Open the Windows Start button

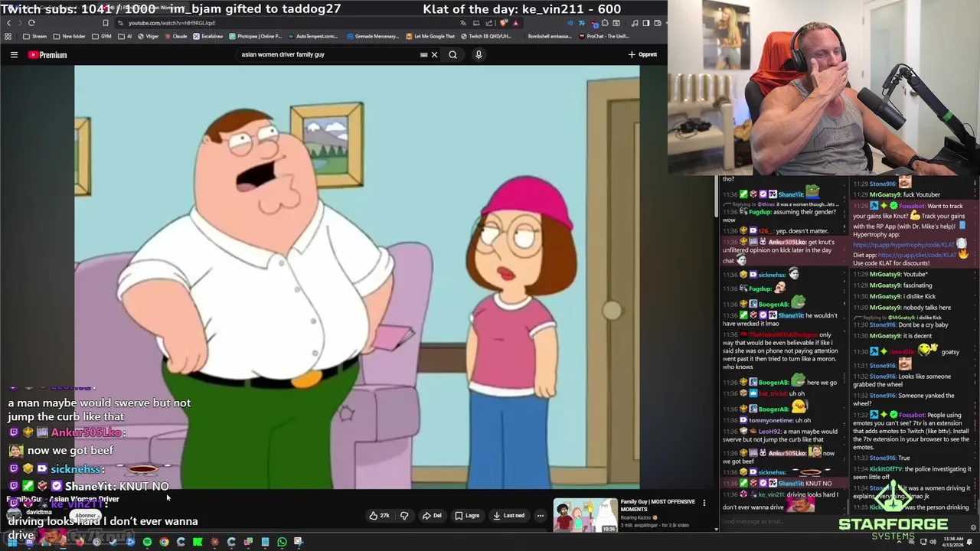[12, 542]
